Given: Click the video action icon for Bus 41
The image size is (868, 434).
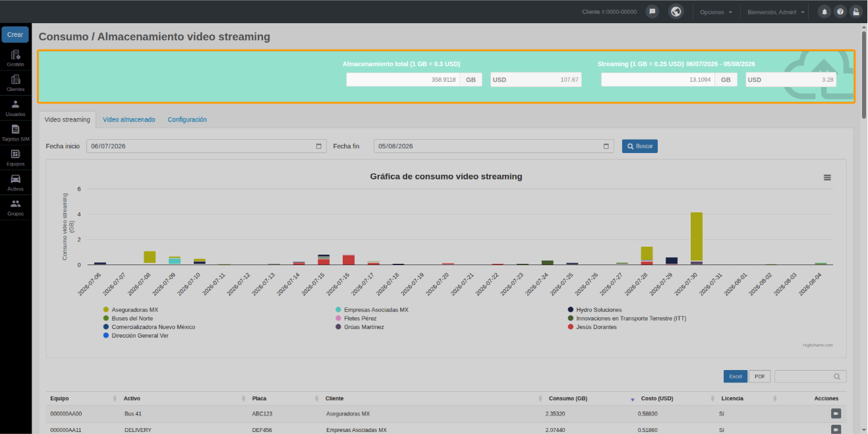Looking at the screenshot, I should tap(836, 414).
